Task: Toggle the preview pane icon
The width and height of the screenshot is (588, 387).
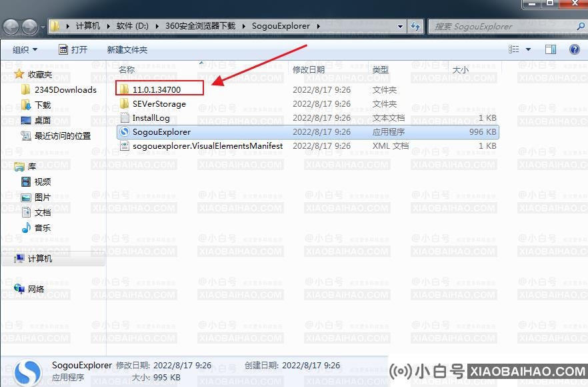Action: pos(551,49)
